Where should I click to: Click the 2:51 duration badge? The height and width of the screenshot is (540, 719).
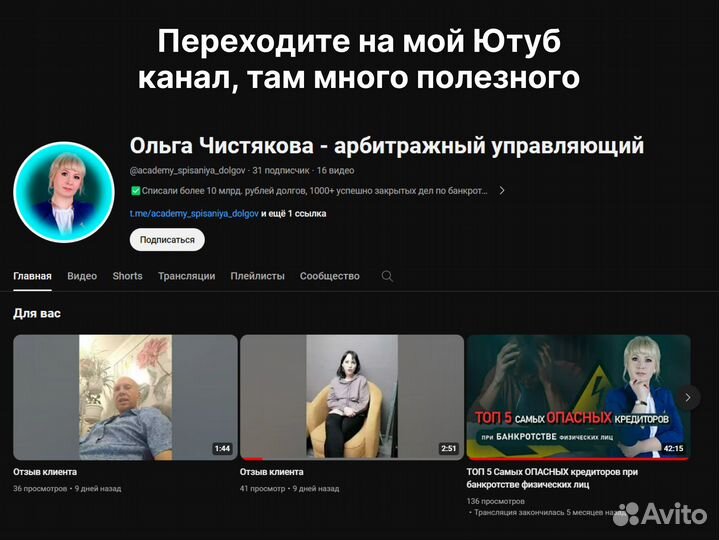[x=448, y=448]
